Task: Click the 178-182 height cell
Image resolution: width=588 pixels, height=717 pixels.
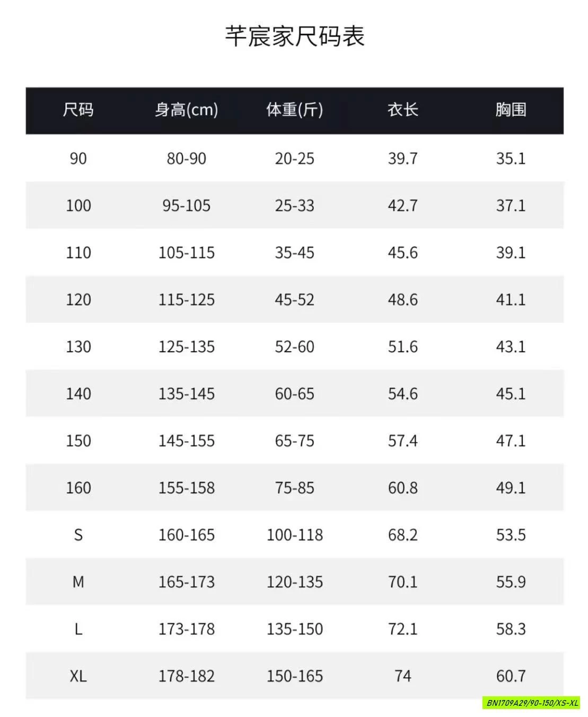Action: pyautogui.click(x=186, y=676)
